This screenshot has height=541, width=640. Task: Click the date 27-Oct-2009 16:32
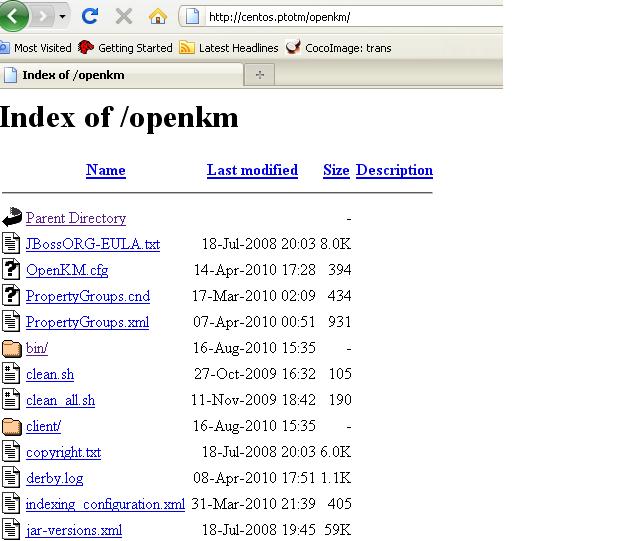point(255,374)
